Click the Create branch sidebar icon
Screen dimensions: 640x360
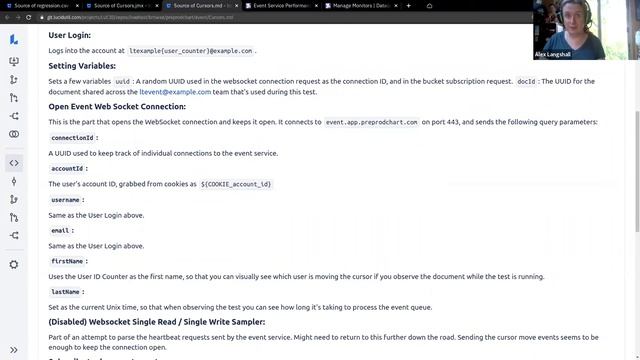click(14, 80)
